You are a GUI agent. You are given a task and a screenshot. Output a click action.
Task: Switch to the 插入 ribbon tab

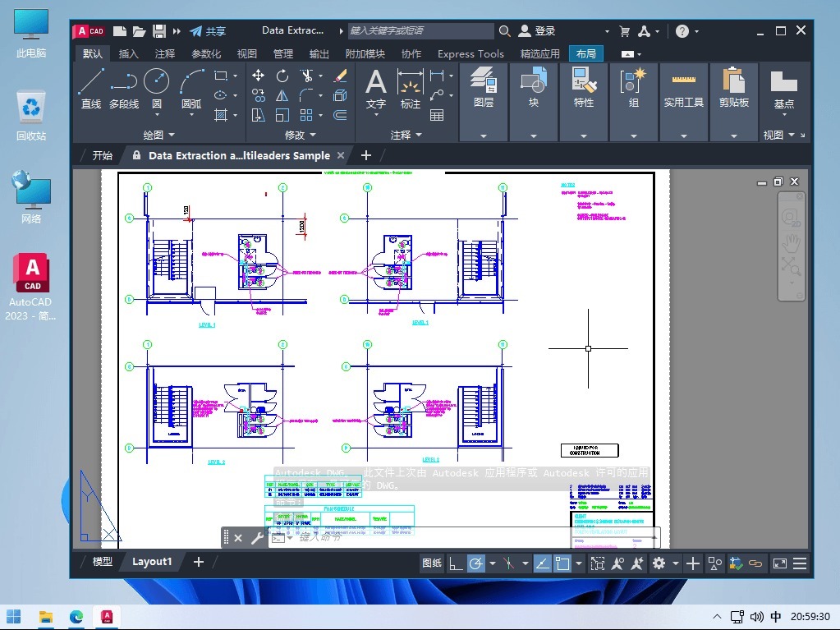(127, 53)
